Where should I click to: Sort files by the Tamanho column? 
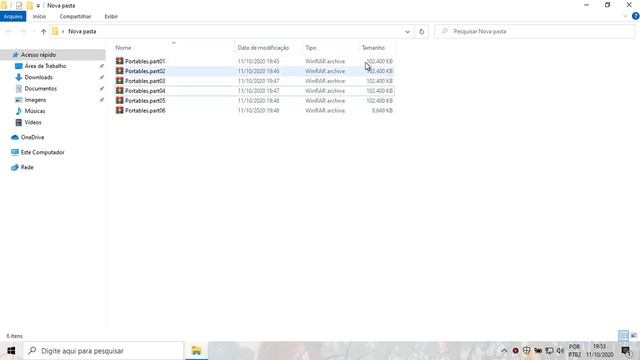click(x=373, y=48)
